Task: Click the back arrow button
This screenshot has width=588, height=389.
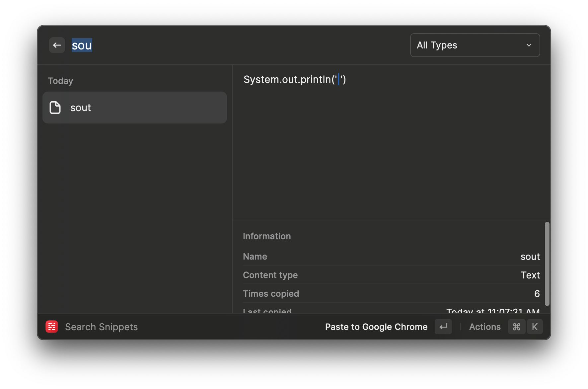Action: point(57,45)
